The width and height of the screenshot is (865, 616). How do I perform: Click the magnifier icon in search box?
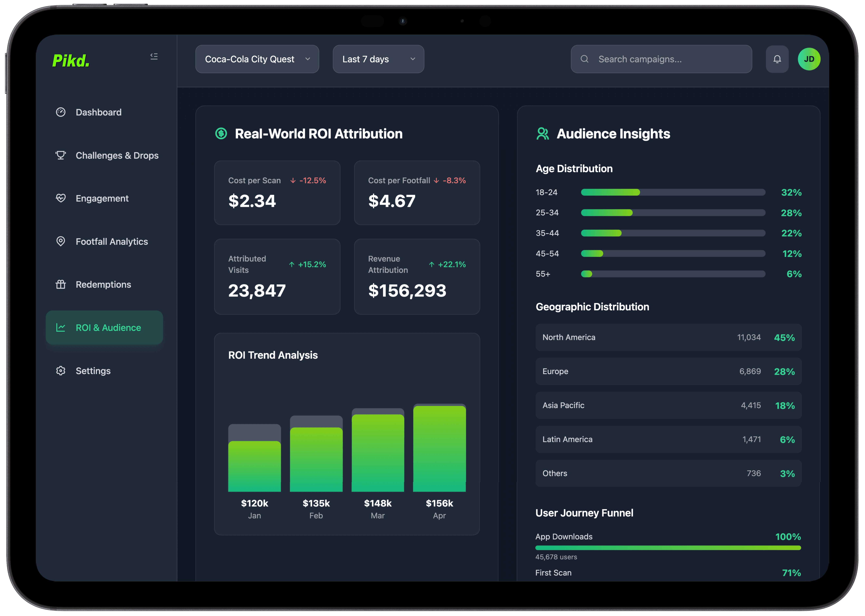[x=584, y=59]
